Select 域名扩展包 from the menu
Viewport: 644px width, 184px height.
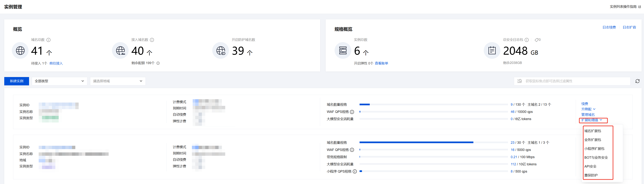[x=593, y=131]
